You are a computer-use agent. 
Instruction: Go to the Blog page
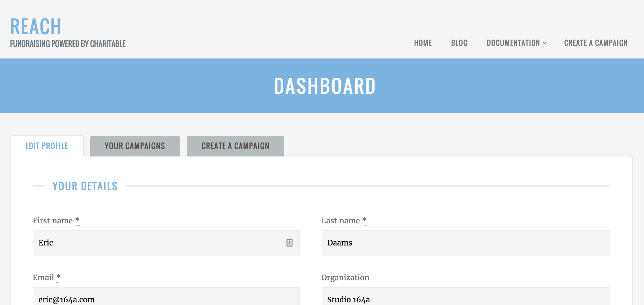pyautogui.click(x=459, y=43)
